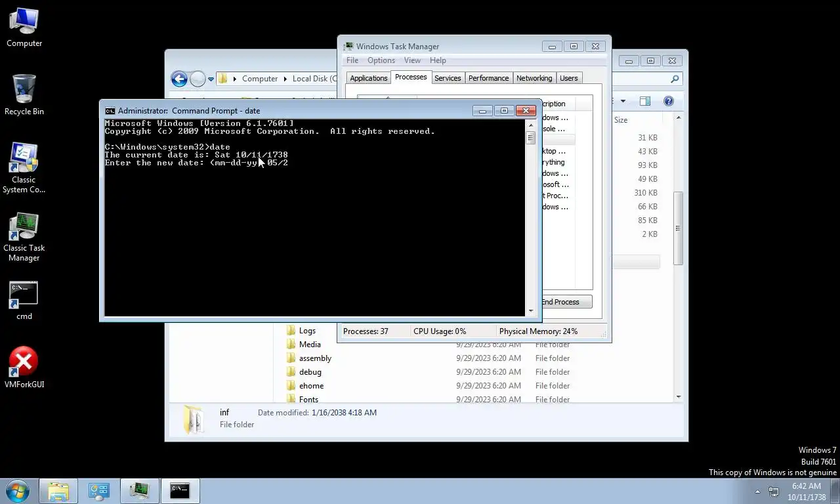Click the Task Manager title bar icon

348,47
